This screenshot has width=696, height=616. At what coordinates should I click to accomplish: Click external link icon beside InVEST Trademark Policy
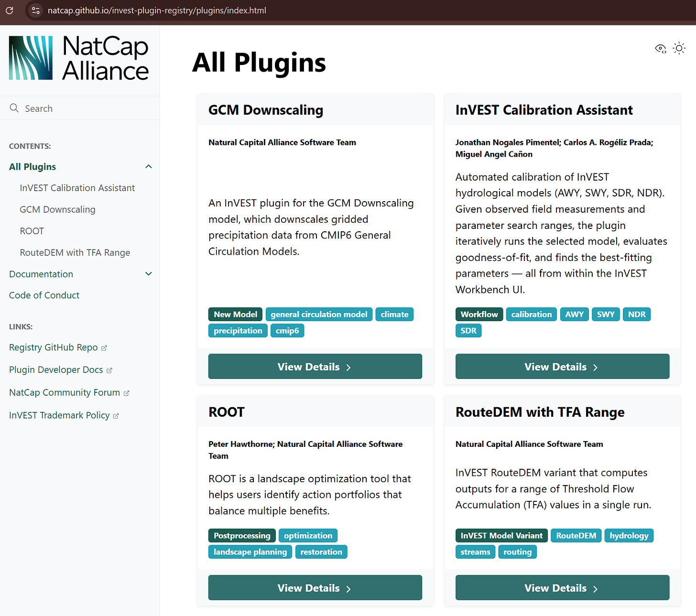click(x=116, y=416)
